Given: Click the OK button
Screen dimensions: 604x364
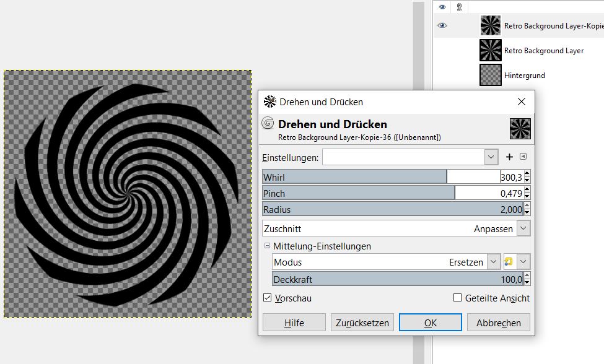Looking at the screenshot, I should (430, 323).
